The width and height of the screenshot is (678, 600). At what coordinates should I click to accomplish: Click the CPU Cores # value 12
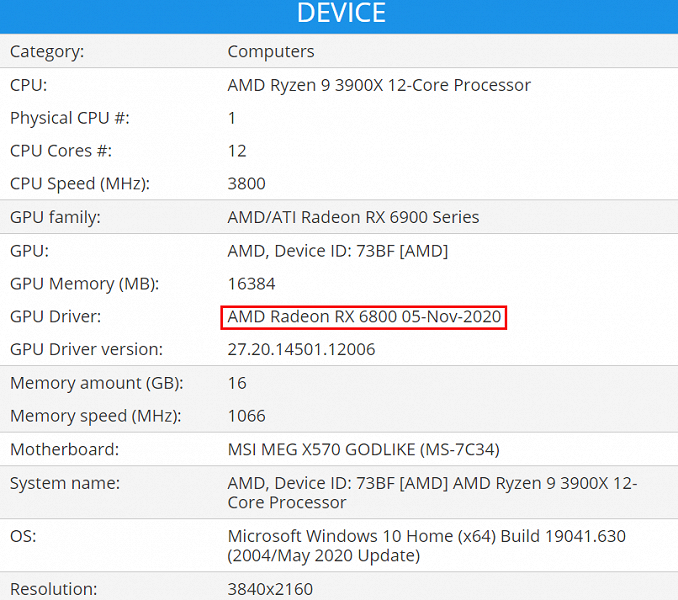(x=237, y=151)
